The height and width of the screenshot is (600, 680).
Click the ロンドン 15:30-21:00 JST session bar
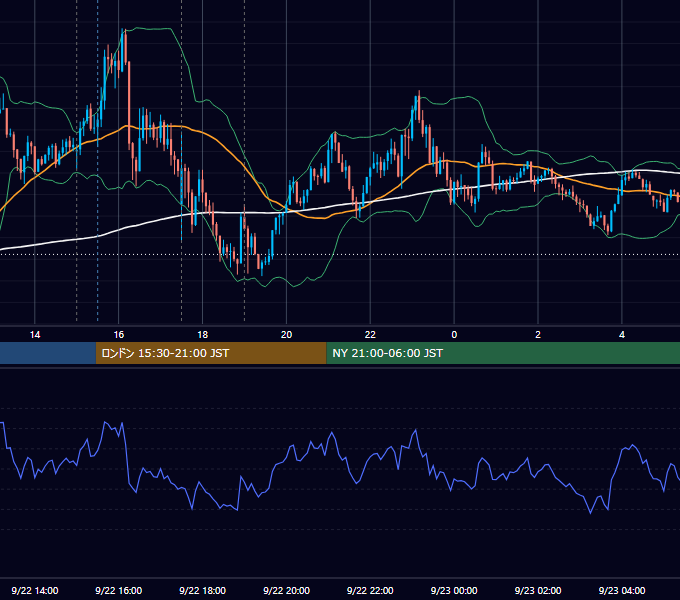point(211,353)
